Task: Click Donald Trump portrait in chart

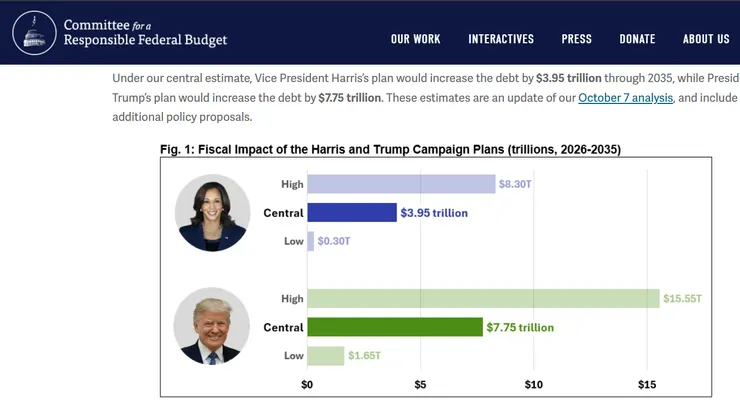Action: (211, 326)
